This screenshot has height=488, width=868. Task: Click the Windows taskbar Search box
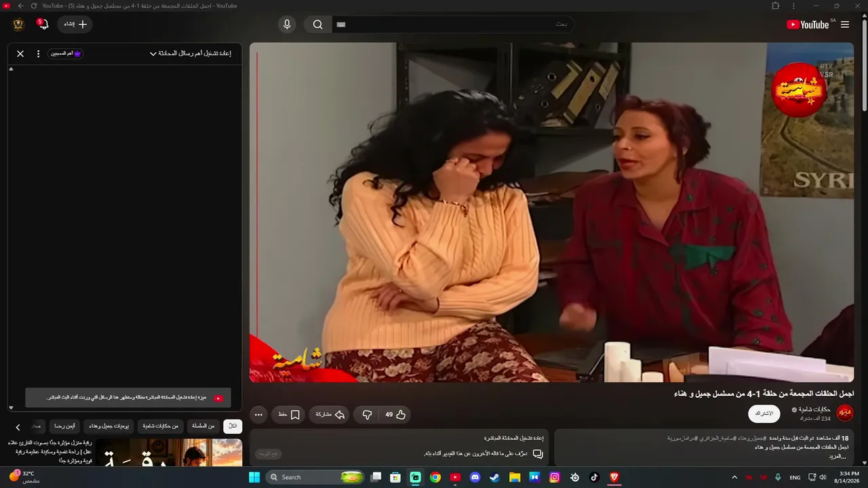pos(315,477)
